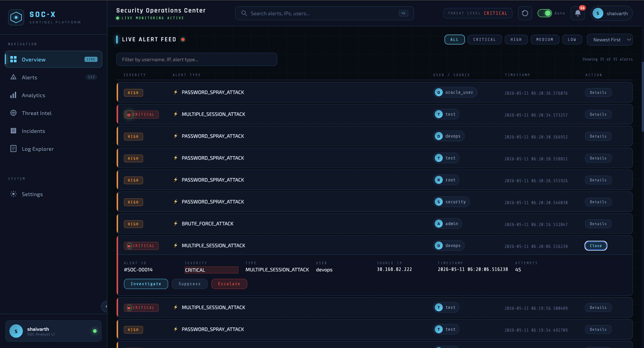Click the admin user avatar icon

click(x=439, y=224)
